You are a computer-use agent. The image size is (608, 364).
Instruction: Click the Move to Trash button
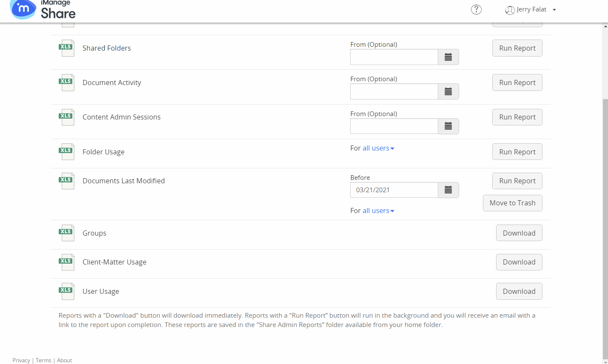click(x=513, y=203)
